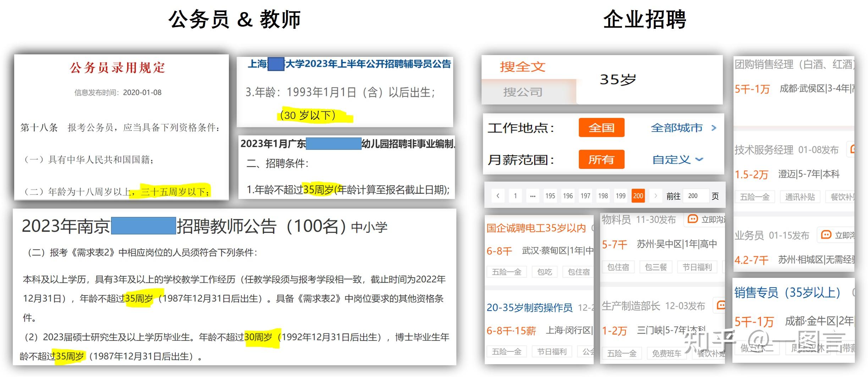Open the 国企诚聘电工35岁以内 job listing
The width and height of the screenshot is (868, 377).
click(x=536, y=228)
